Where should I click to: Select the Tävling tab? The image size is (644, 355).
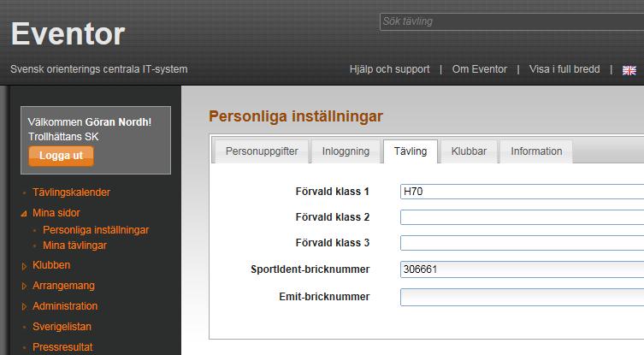411,151
